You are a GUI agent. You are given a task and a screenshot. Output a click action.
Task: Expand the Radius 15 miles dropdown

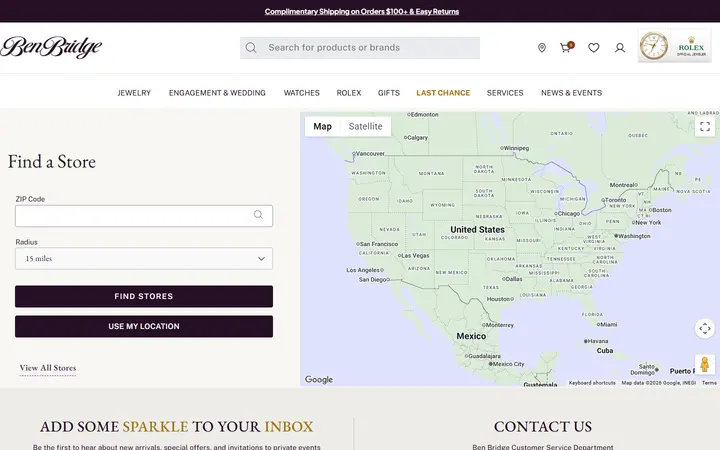pos(144,259)
